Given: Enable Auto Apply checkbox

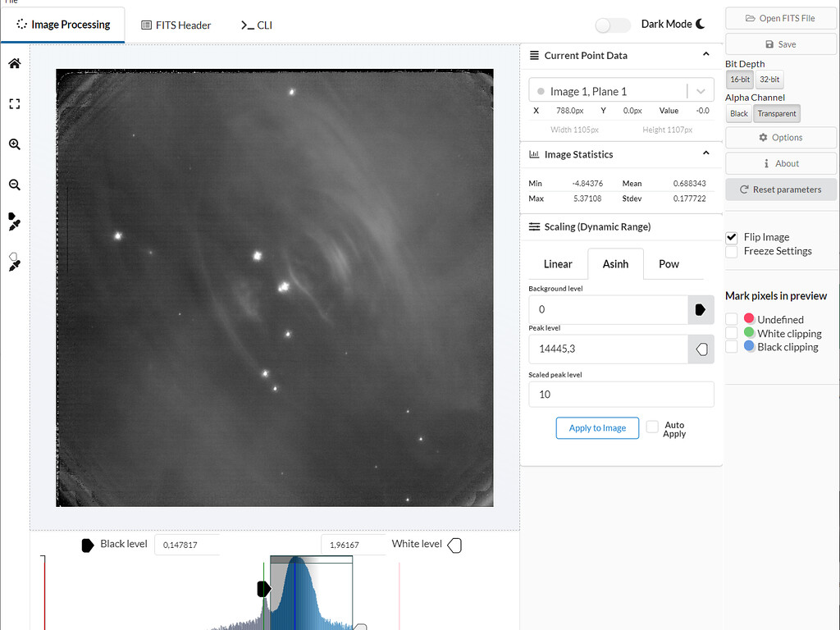Looking at the screenshot, I should point(652,427).
